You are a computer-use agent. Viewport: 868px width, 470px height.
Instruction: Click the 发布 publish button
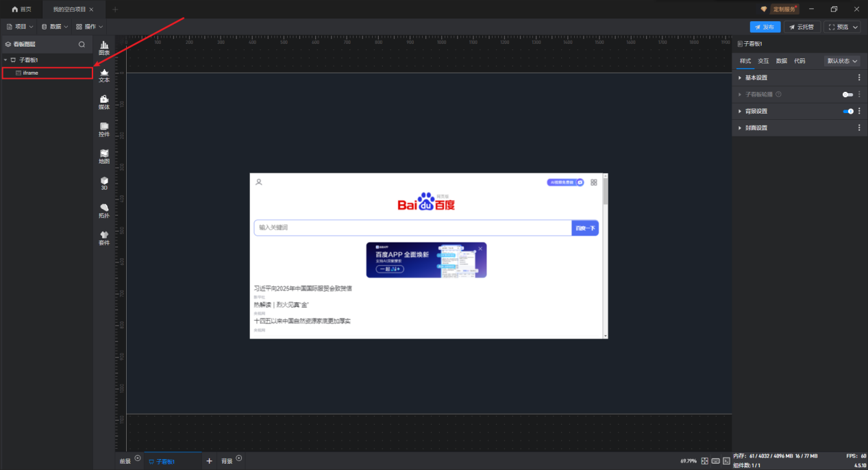coord(765,27)
